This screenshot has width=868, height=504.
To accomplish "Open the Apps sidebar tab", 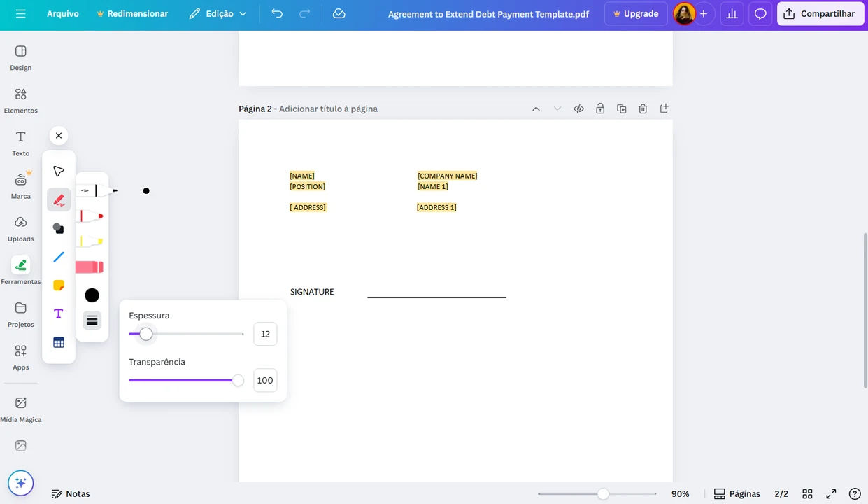I will pyautogui.click(x=21, y=358).
